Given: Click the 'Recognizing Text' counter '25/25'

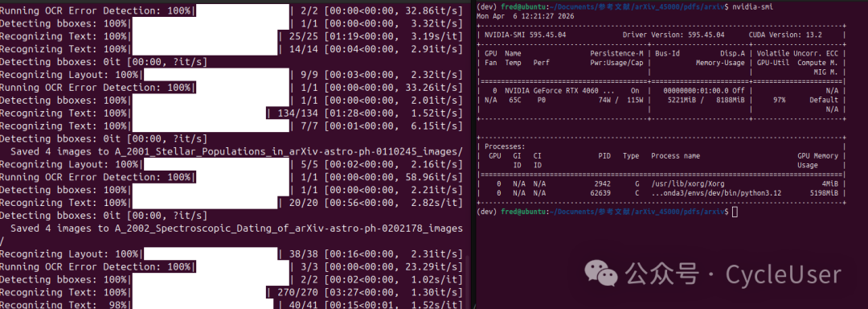Looking at the screenshot, I should point(303,36).
